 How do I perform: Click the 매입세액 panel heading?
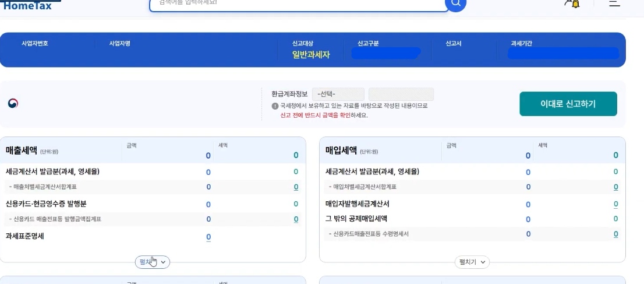click(341, 150)
